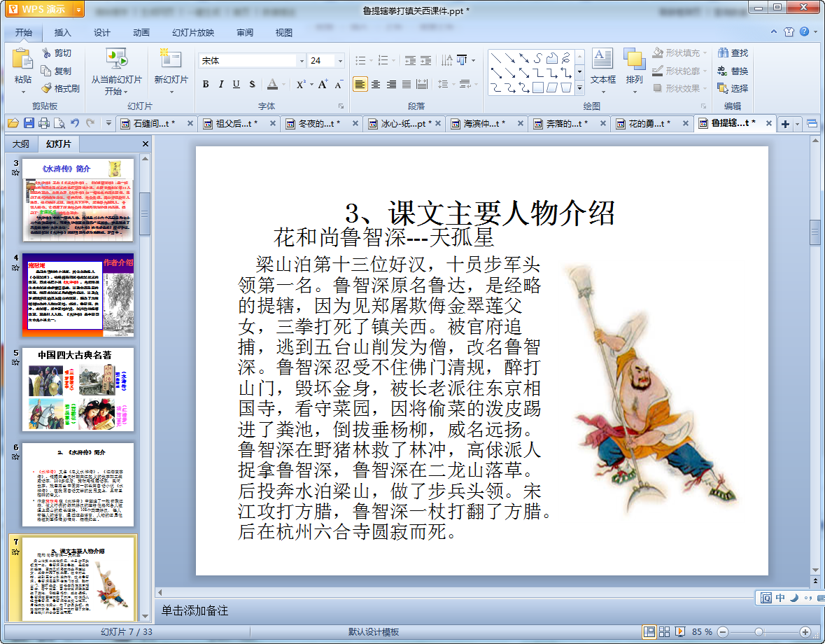The height and width of the screenshot is (644, 825).
Task: Expand the bullet list dropdown arrow
Action: coord(370,60)
